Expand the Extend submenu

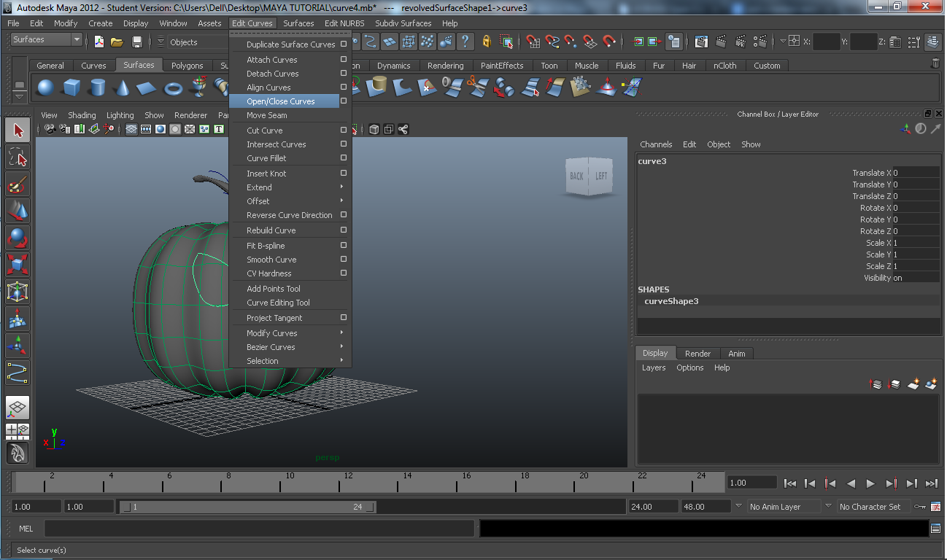click(341, 187)
